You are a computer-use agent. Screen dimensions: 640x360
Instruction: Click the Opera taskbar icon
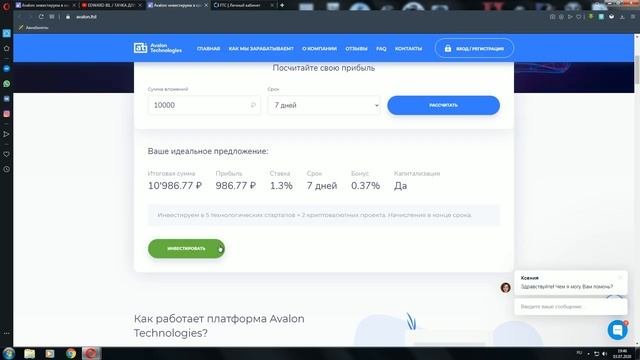(x=91, y=353)
